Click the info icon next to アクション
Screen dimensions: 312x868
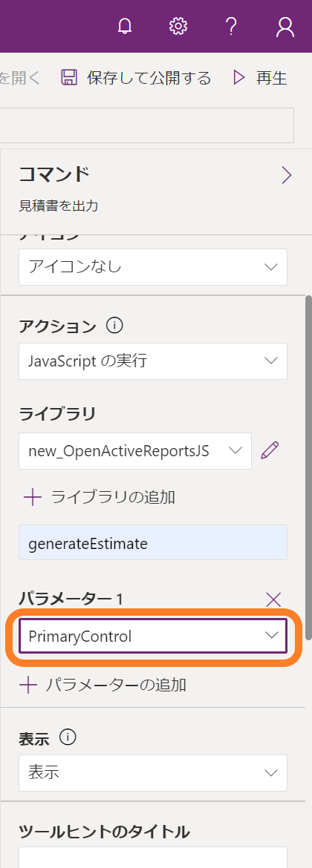tap(114, 326)
